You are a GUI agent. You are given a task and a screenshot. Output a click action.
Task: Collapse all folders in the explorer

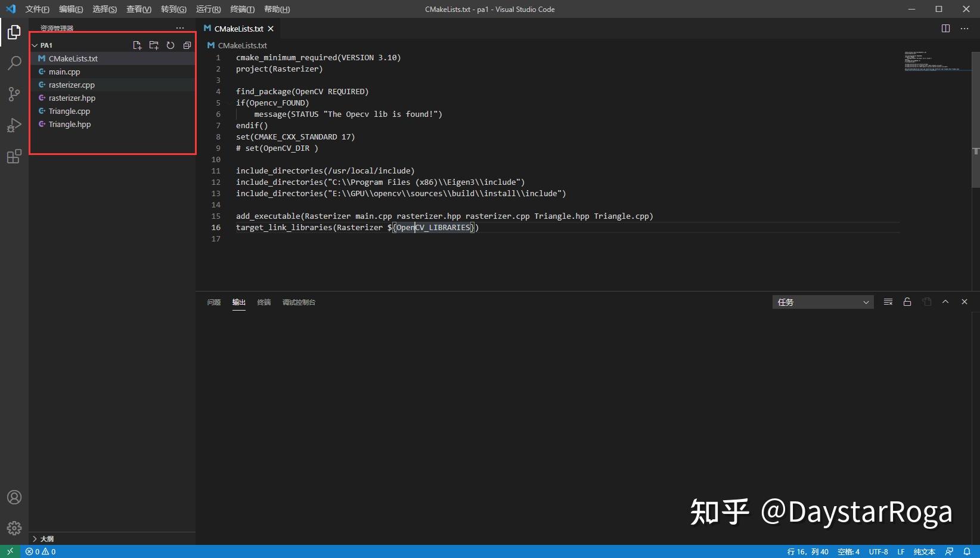tap(187, 45)
